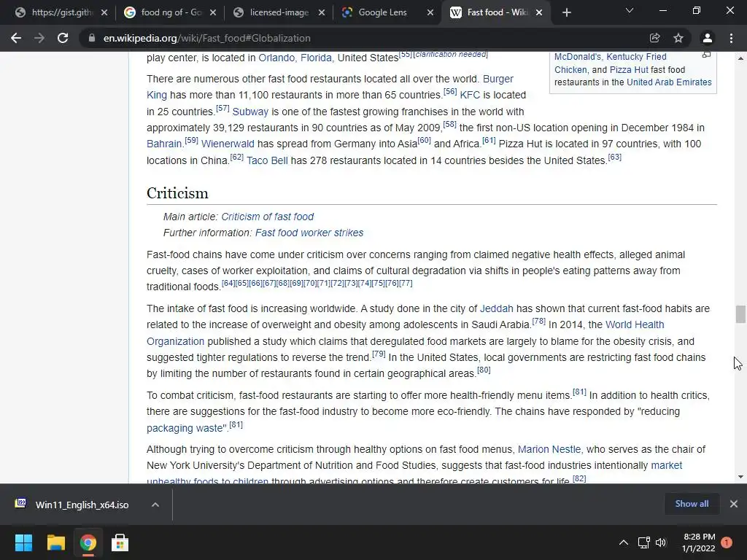Click the scrollbar up arrow

tap(740, 58)
